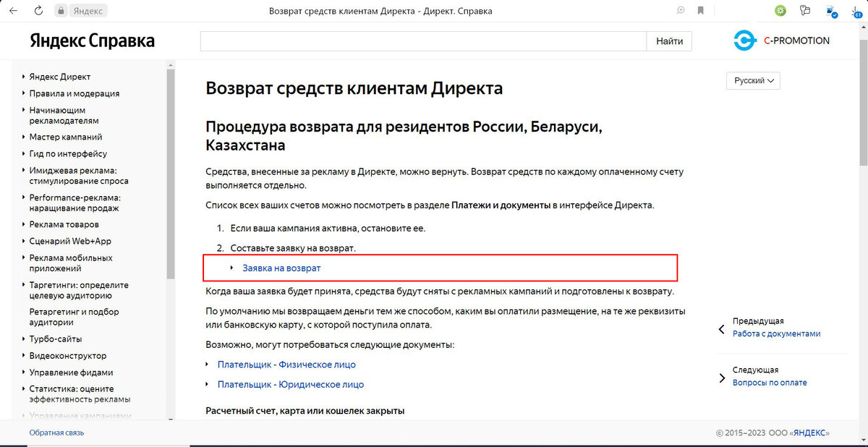This screenshot has width=868, height=447.
Task: Click subheading Расчетный счет, карта или кошелек закрыты
Action: [x=305, y=411]
